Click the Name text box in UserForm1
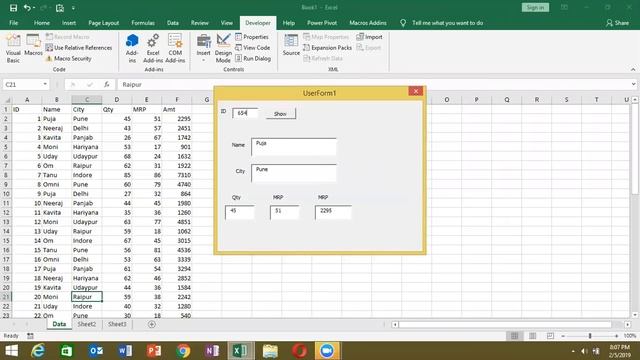 click(293, 147)
